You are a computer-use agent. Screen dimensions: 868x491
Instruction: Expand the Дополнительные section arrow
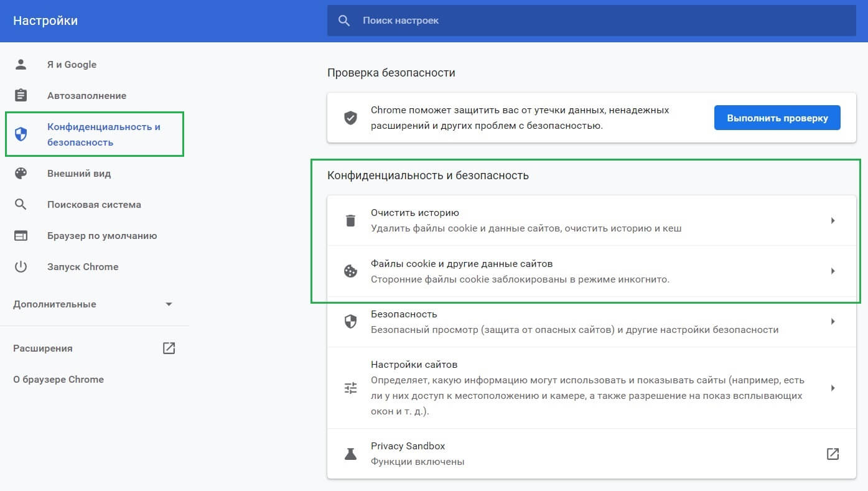point(169,304)
